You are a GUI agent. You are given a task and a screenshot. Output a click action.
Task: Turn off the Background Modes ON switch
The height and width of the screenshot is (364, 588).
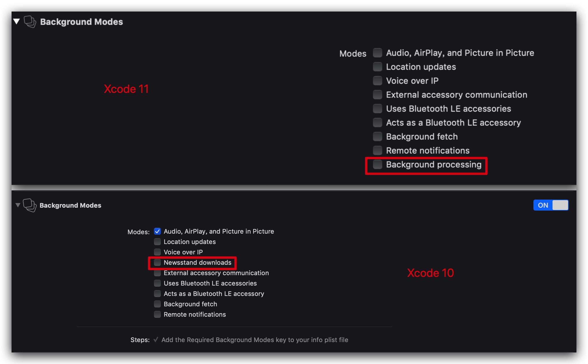coord(550,205)
